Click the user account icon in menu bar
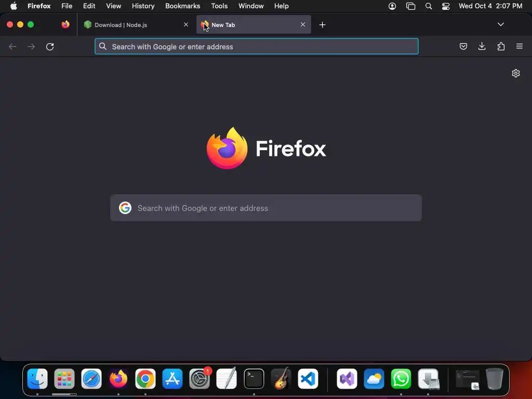The width and height of the screenshot is (532, 399). point(392,6)
